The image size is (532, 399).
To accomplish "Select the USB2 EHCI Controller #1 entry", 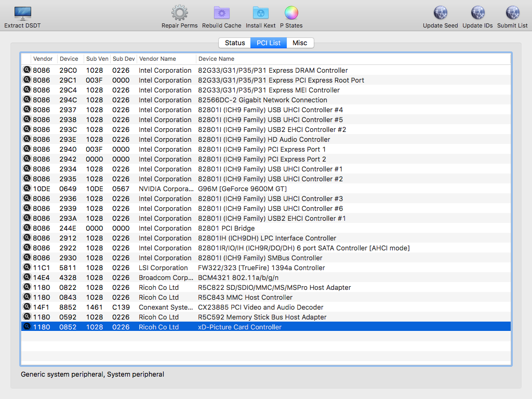I will [266, 218].
